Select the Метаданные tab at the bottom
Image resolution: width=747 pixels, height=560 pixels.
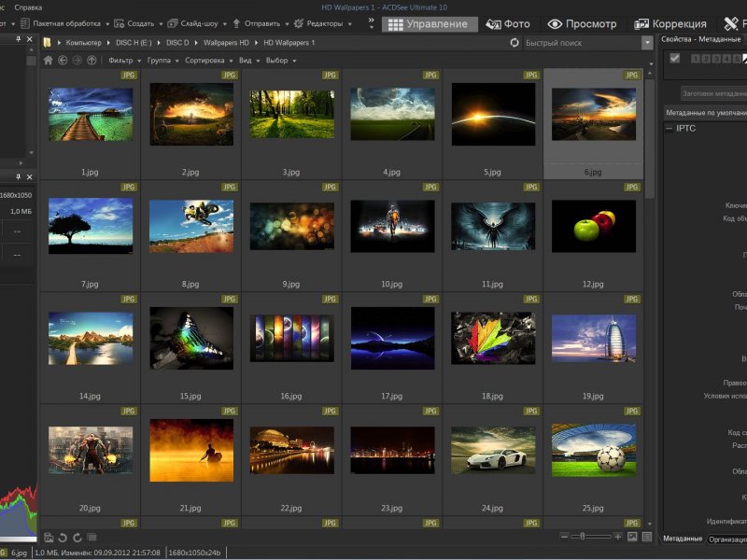[x=683, y=539]
